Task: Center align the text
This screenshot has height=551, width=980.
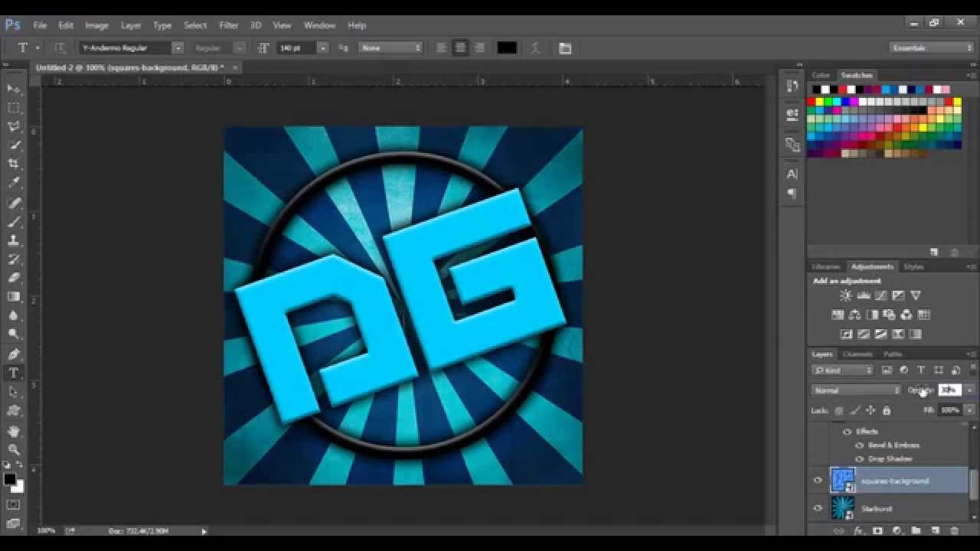Action: tap(460, 47)
